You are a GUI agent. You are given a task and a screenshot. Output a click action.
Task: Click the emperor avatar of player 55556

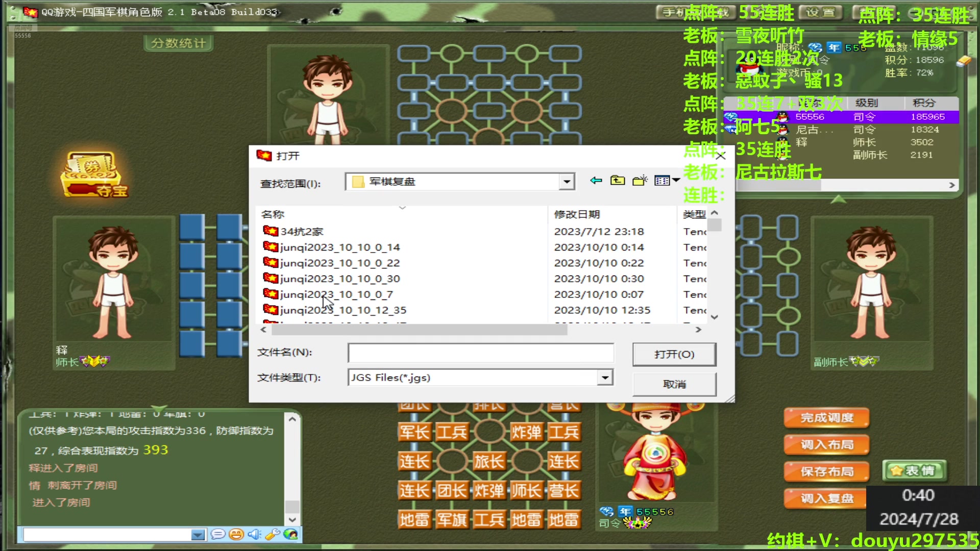(656, 452)
